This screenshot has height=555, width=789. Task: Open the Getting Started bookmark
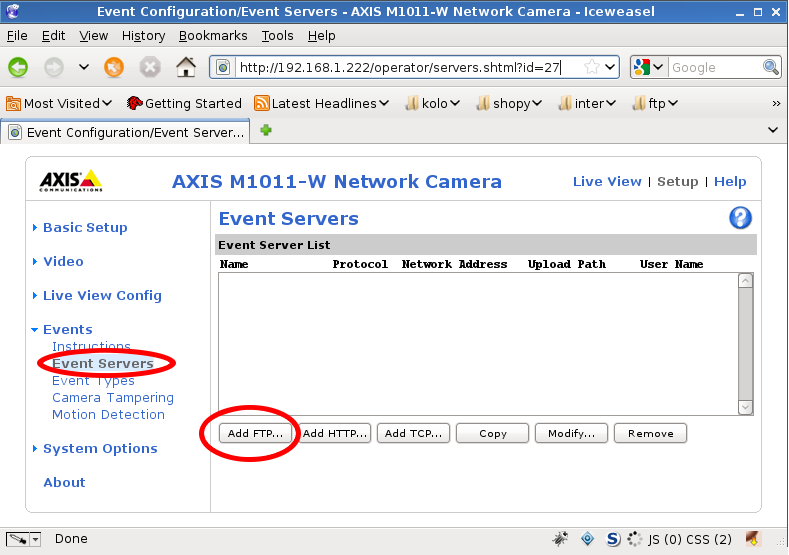184,104
